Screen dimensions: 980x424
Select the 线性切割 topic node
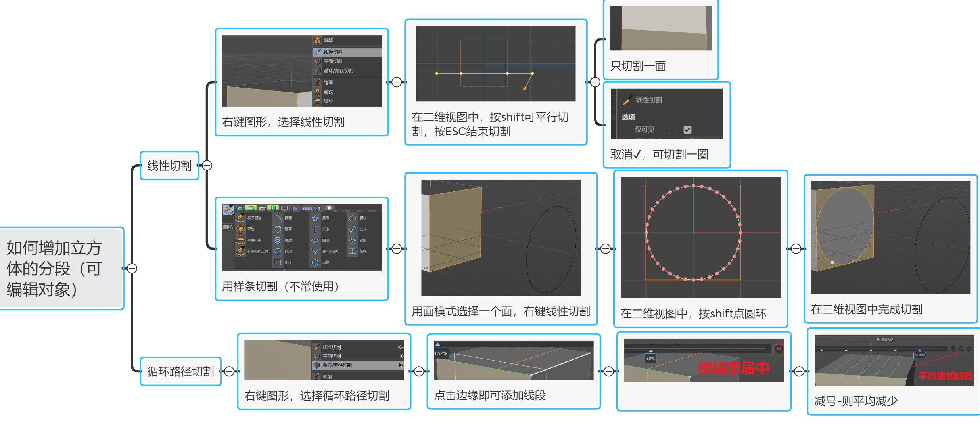point(169,166)
